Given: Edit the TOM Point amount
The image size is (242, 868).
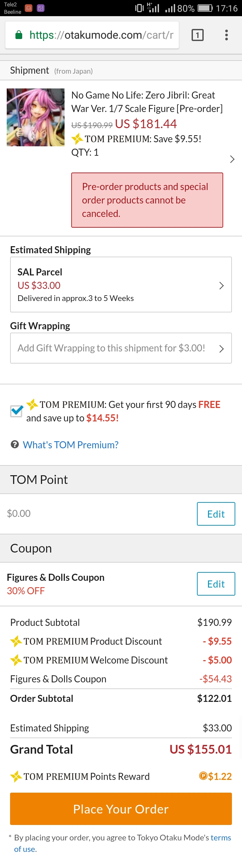Looking at the screenshot, I should (x=216, y=514).
